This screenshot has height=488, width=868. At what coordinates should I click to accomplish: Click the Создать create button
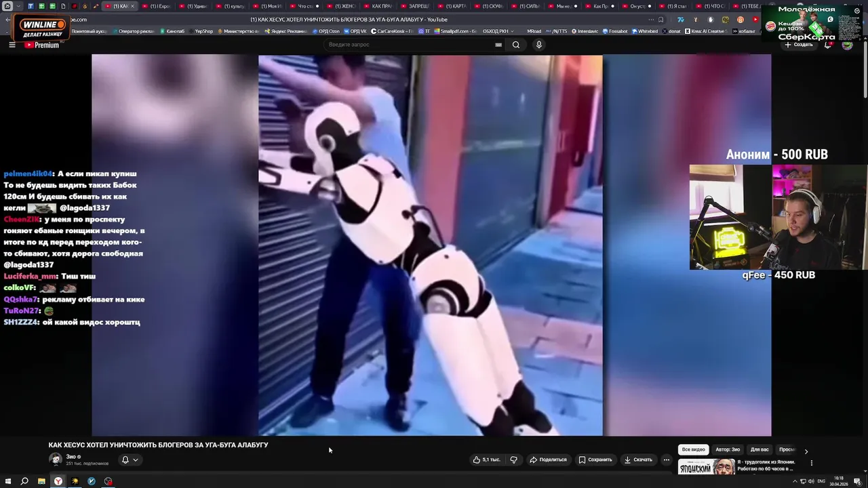798,45
